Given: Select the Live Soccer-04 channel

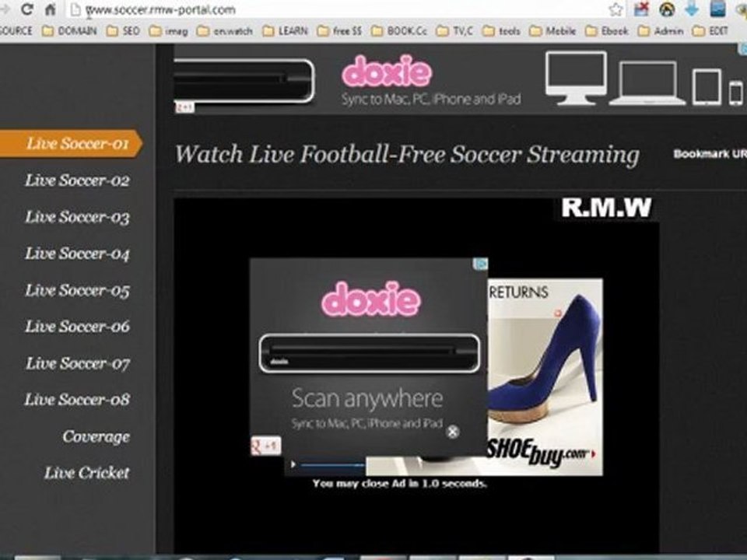Looking at the screenshot, I should click(77, 254).
